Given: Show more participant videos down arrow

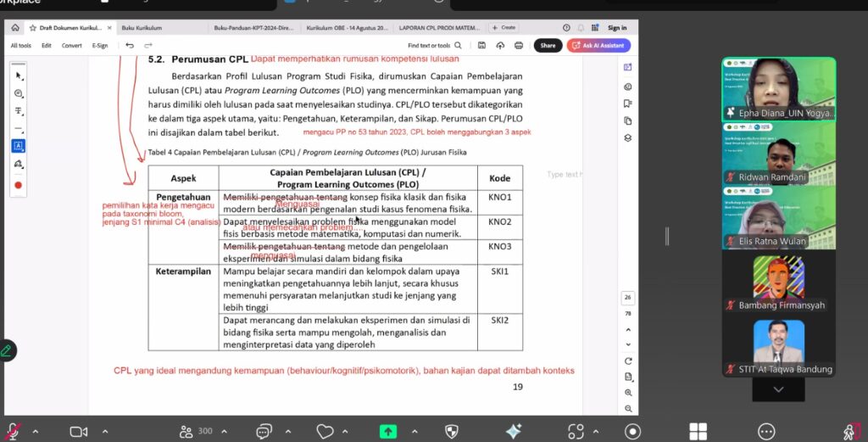Looking at the screenshot, I should (778, 389).
